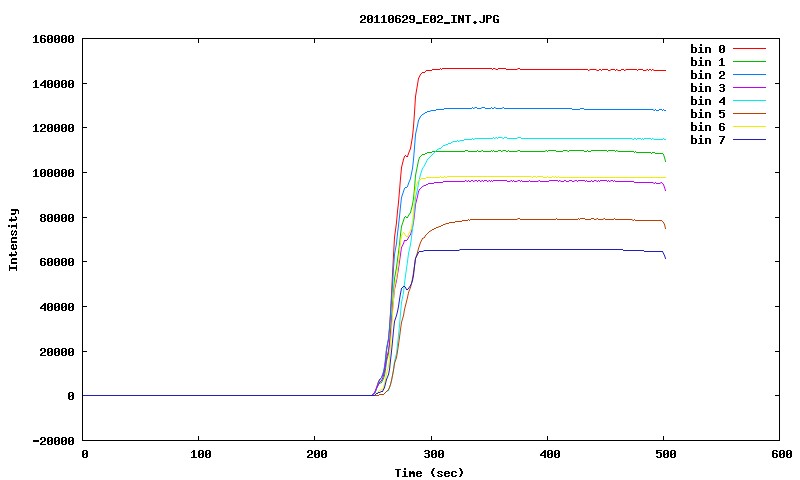Click the 'bin 0' legend label
Screen dimensions: 800x480
708,49
